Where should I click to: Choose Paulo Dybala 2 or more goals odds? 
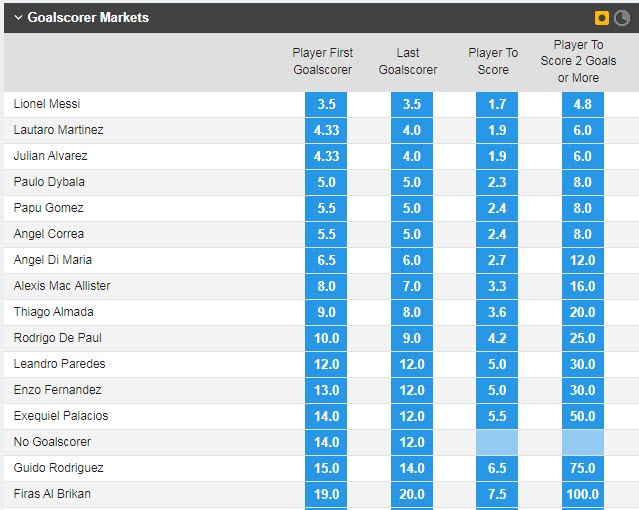point(582,182)
